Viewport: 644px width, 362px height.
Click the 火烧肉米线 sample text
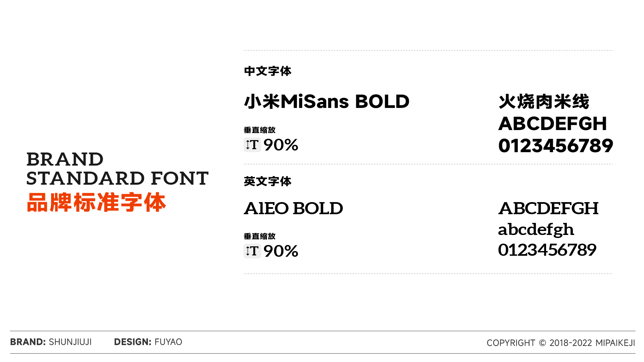click(544, 102)
